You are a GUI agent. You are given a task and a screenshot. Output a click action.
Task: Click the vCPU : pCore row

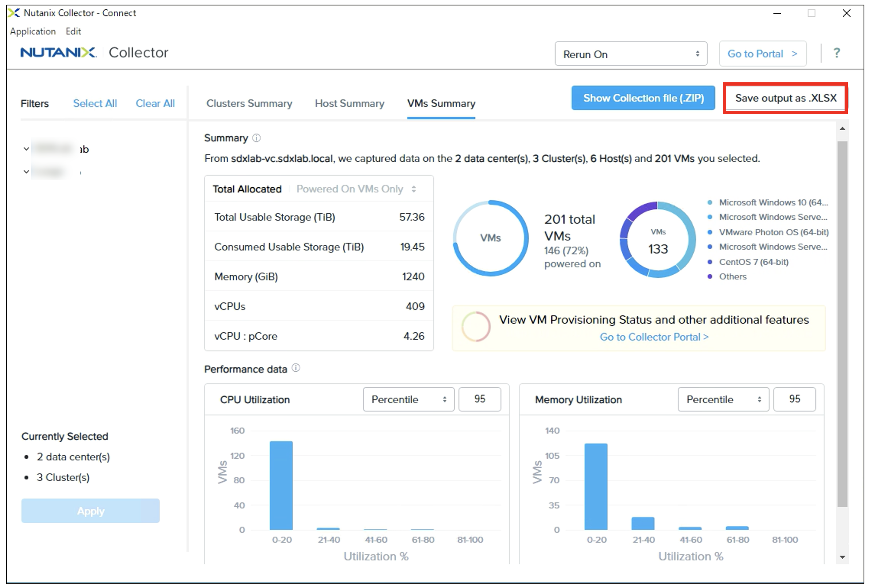pos(319,336)
